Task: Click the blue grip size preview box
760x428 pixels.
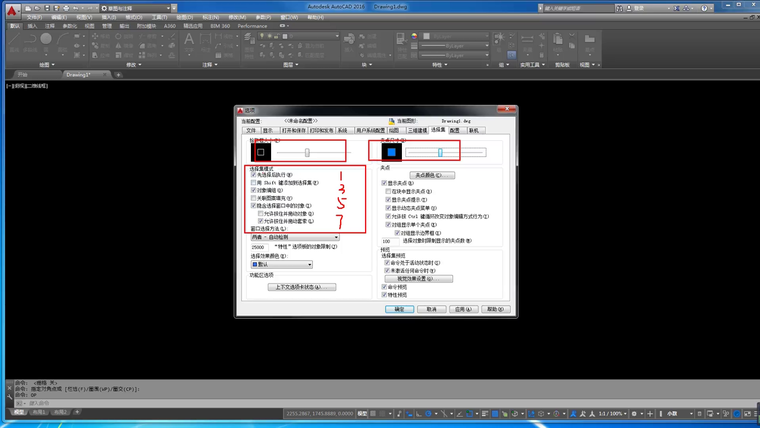Action: 391,152
